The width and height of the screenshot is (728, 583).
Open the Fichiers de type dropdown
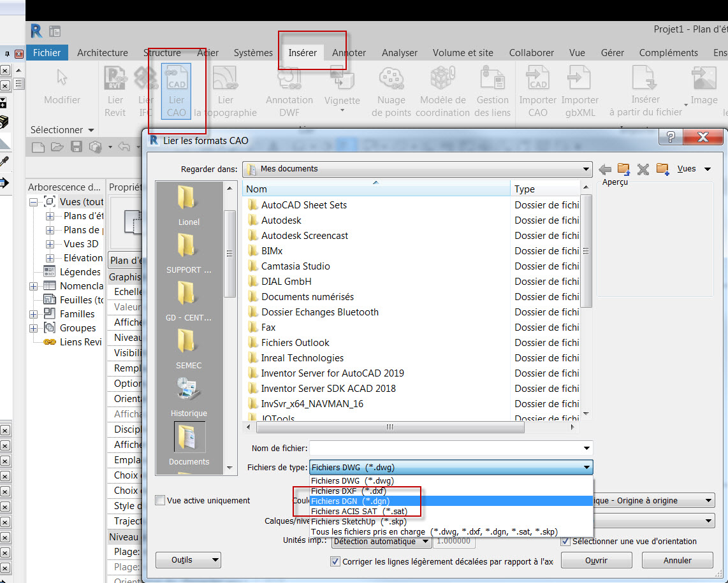tap(586, 467)
